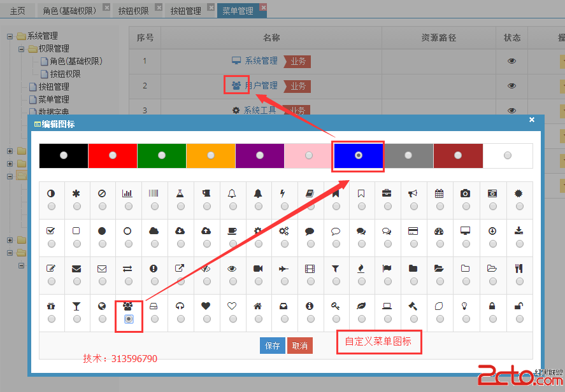The height and width of the screenshot is (392, 565).
Task: Select the globe icon
Action: (102, 306)
